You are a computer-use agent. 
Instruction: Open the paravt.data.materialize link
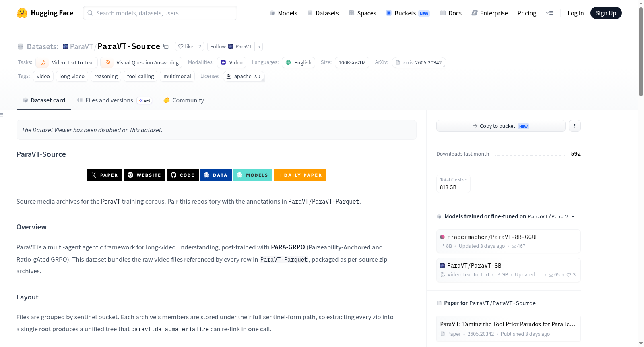pos(170,329)
